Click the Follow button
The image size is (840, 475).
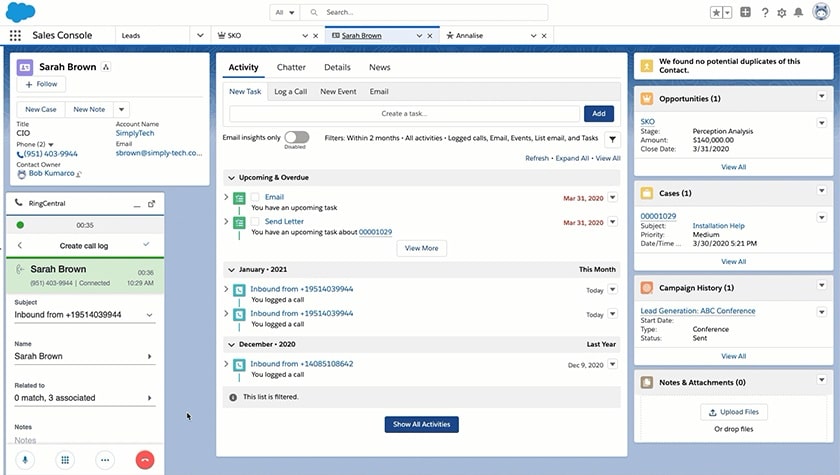41,84
